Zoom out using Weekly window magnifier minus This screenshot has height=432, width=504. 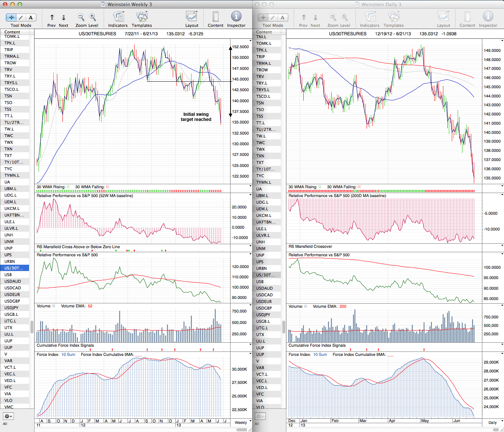point(81,17)
